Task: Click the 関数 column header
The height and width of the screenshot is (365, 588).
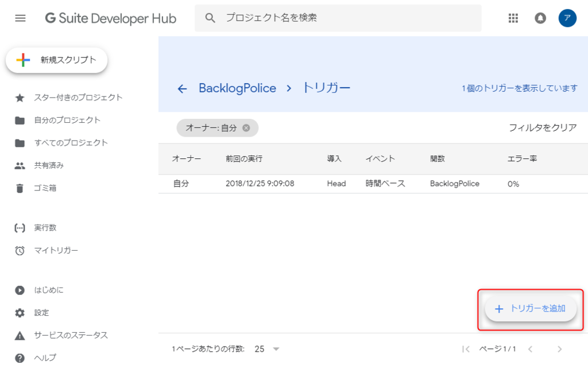Action: pyautogui.click(x=437, y=158)
